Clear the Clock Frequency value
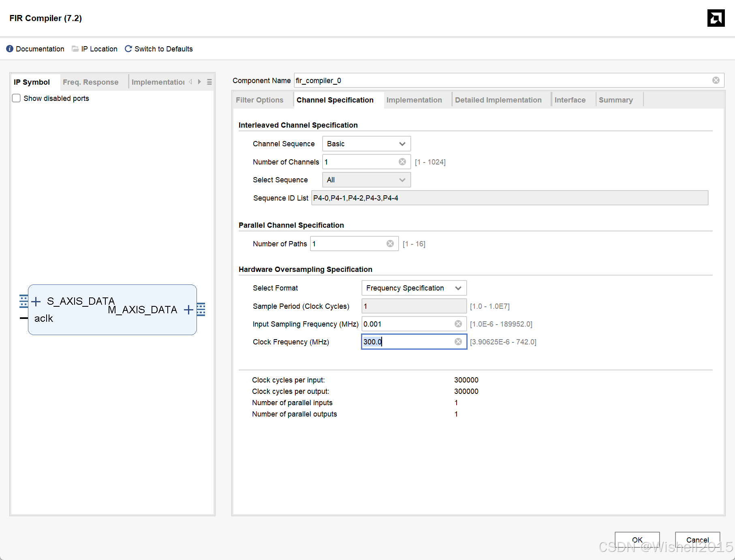Screen dimensions: 735x560 (458, 342)
